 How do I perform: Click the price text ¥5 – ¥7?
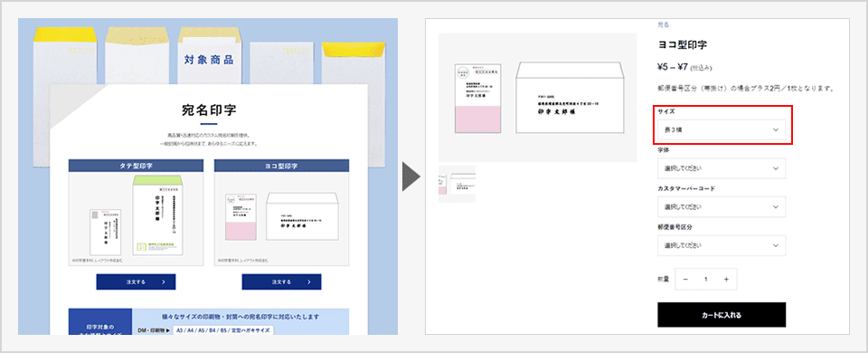click(672, 67)
